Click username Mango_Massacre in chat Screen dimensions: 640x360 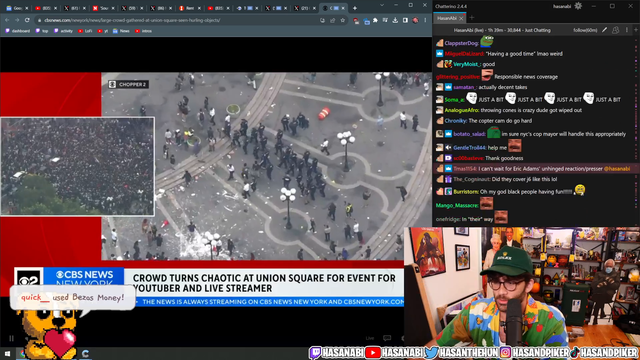(457, 205)
